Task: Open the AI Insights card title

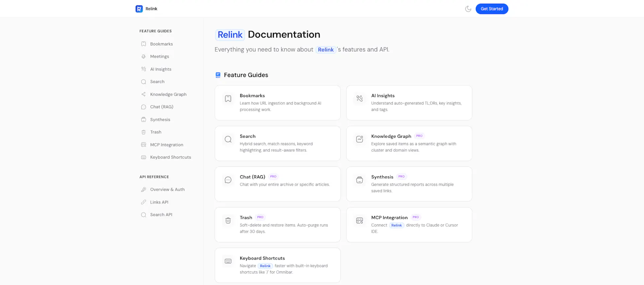Action: click(x=383, y=96)
